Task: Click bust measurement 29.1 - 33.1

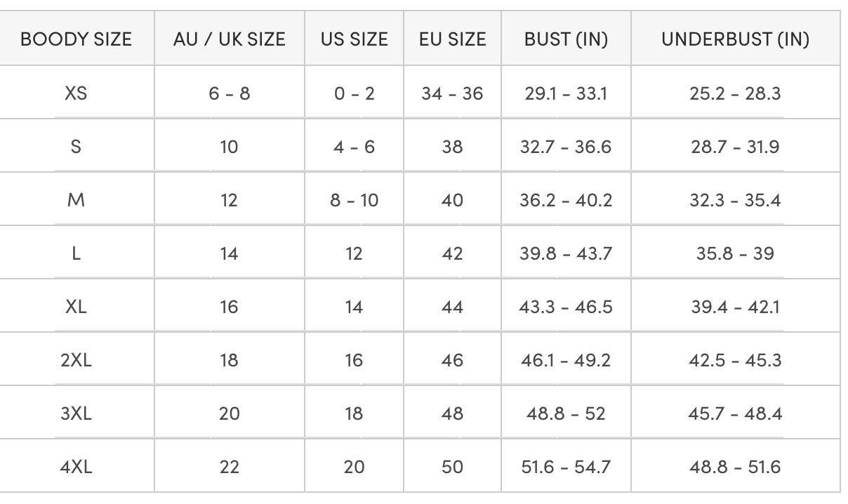Action: click(x=566, y=93)
